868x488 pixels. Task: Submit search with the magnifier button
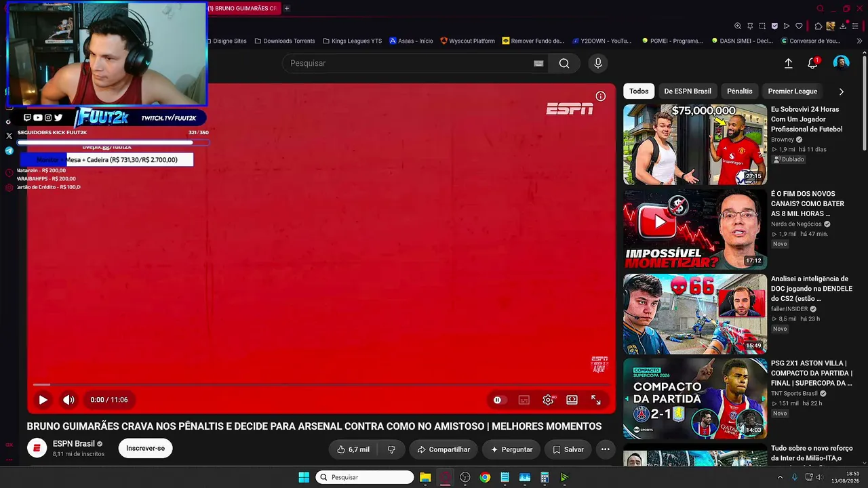[564, 63]
